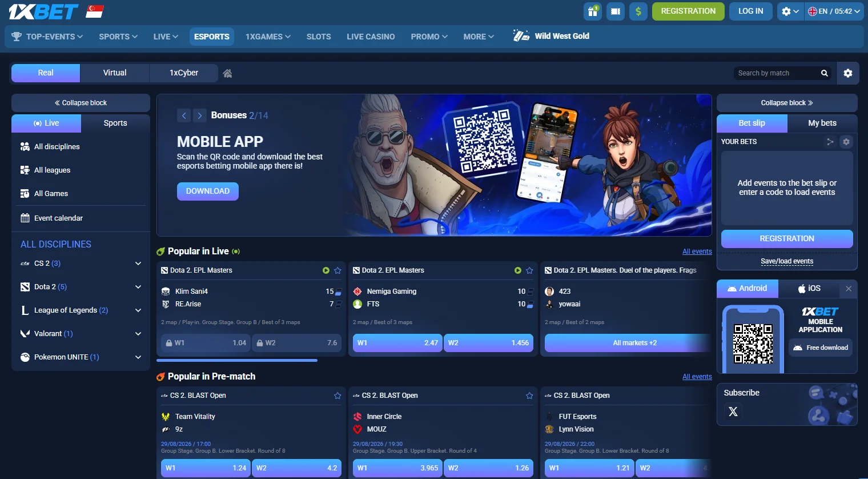Click the green dollar payments icon
The height and width of the screenshot is (479, 868).
(638, 11)
